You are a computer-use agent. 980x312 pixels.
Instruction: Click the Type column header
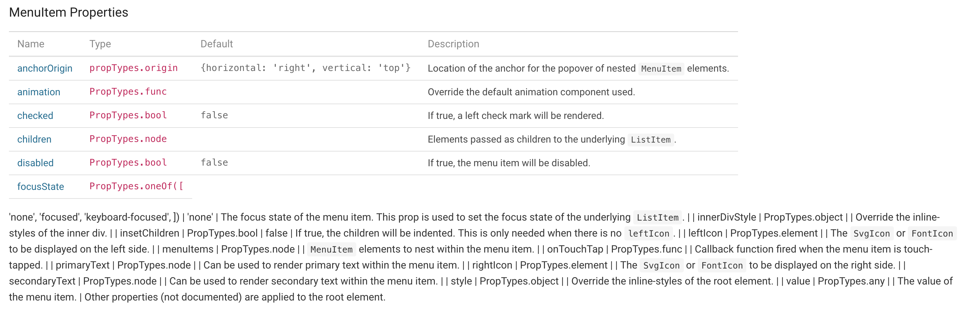(x=100, y=44)
